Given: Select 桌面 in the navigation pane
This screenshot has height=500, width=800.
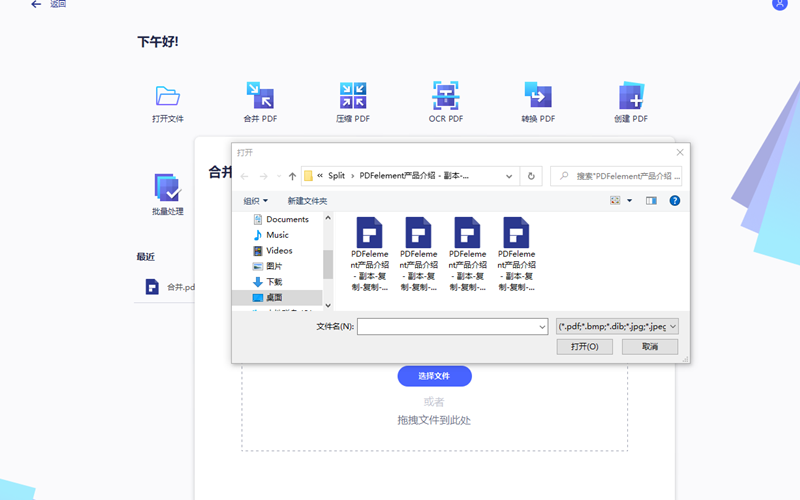Looking at the screenshot, I should click(x=273, y=297).
